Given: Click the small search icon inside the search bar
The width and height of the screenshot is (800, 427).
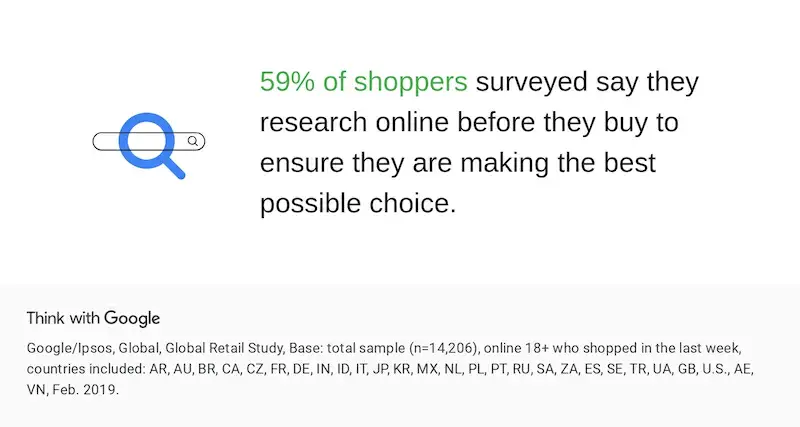Looking at the screenshot, I should click(193, 142).
